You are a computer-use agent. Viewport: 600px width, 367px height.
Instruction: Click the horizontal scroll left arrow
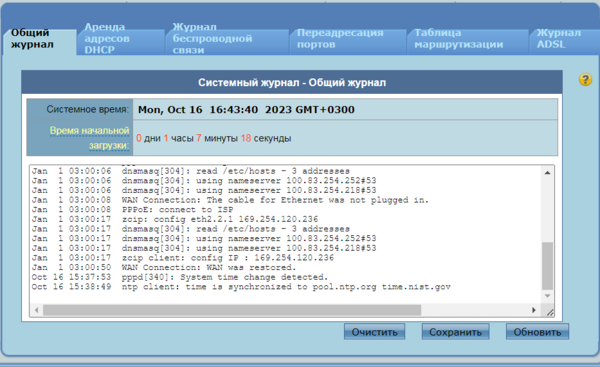[36, 310]
